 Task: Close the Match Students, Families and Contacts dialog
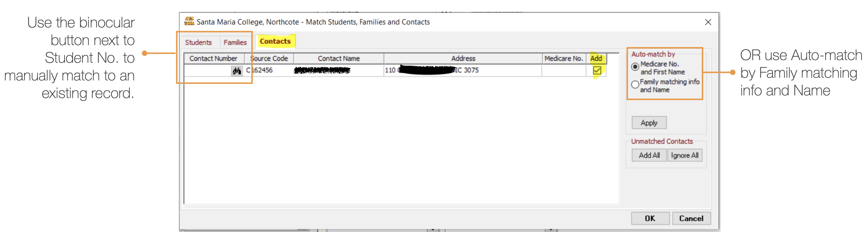coord(708,22)
